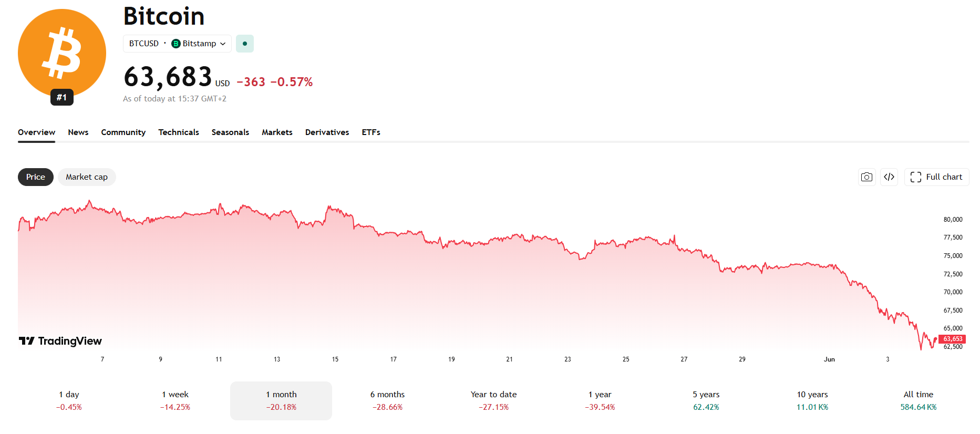Click the TradingView logo on chart
The width and height of the screenshot is (980, 434).
[60, 341]
